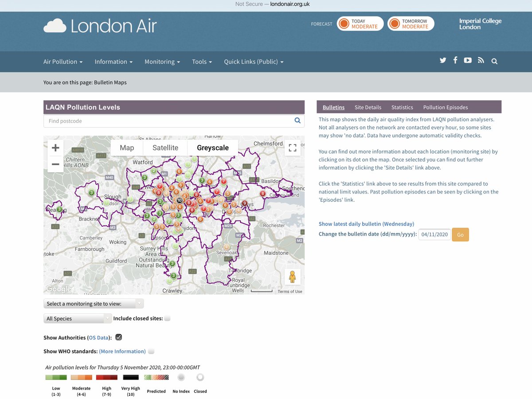The width and height of the screenshot is (532, 399).
Task: Click the High (7-9) red legend swatch
Action: click(107, 377)
